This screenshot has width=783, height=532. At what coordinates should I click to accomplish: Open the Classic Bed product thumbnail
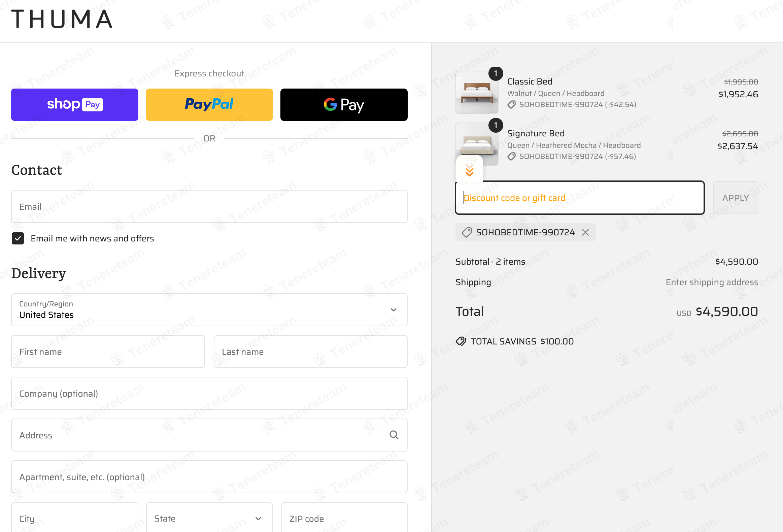coord(477,92)
